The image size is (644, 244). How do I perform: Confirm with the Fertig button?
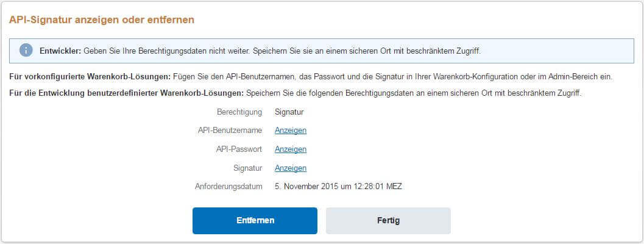click(388, 221)
